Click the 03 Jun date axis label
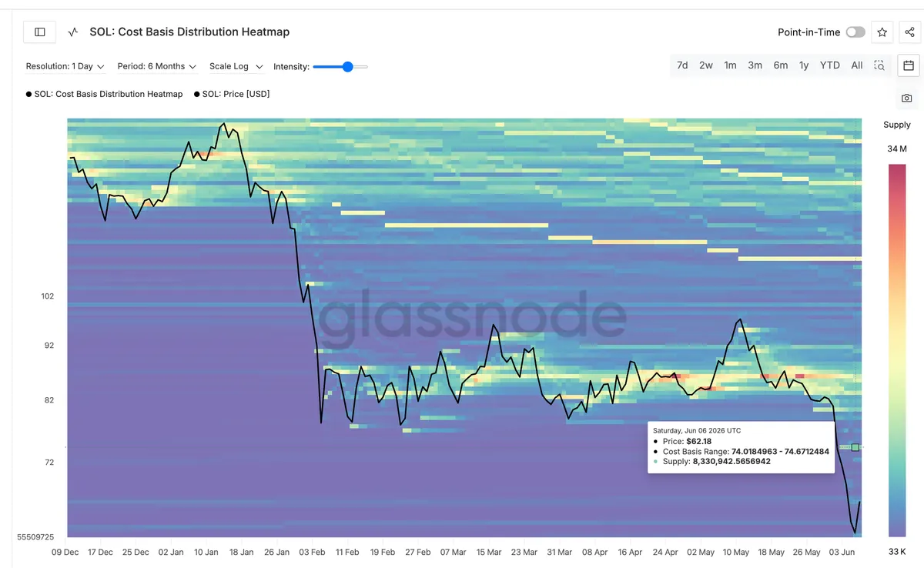 [x=842, y=552]
